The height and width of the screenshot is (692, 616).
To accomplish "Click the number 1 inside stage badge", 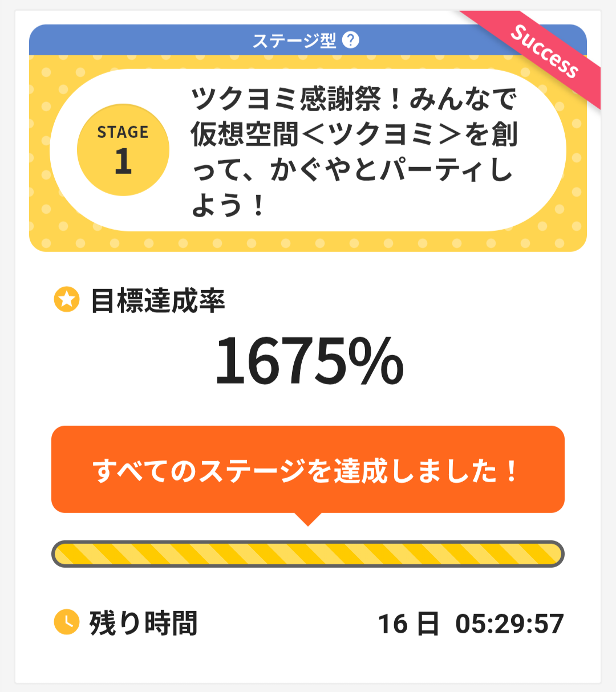I will pyautogui.click(x=123, y=161).
